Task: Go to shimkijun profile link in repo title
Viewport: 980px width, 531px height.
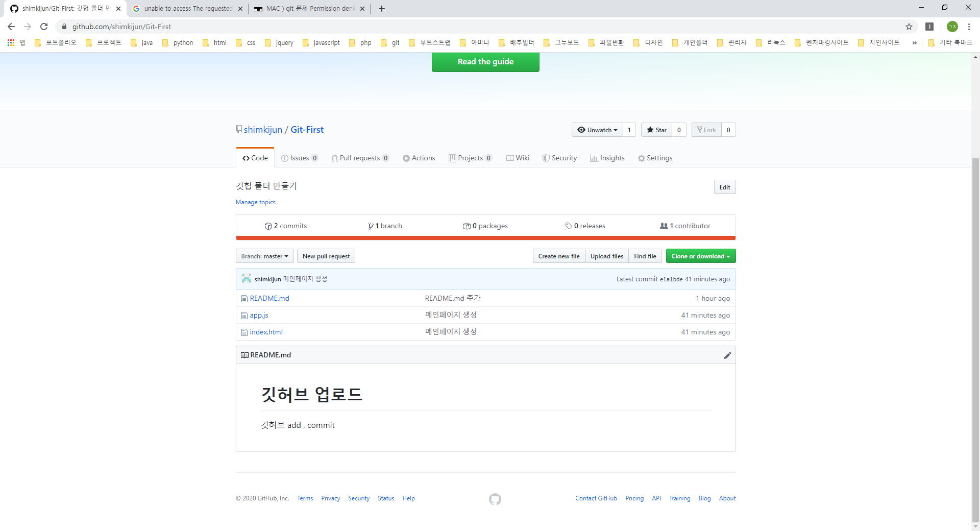Action: point(263,130)
